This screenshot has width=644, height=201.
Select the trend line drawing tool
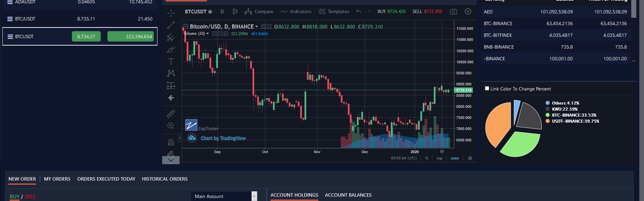(171, 25)
